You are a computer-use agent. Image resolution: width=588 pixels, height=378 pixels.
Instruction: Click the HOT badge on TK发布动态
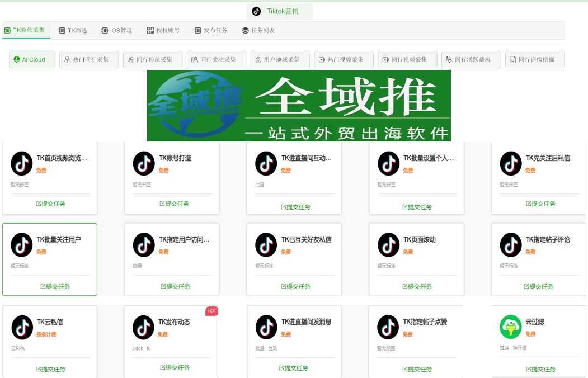click(x=211, y=311)
